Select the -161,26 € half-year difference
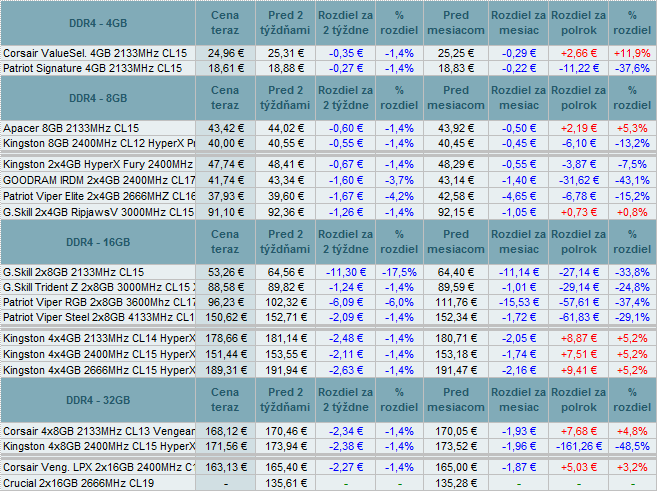 (579, 446)
